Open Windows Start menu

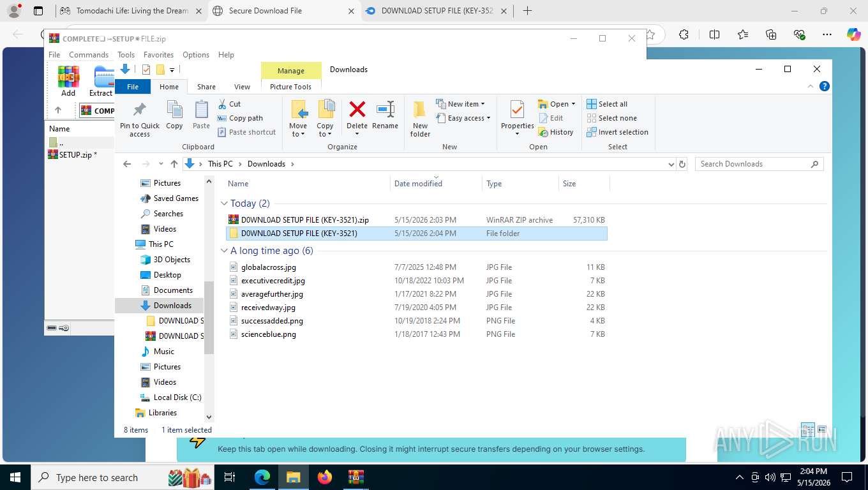[15, 477]
